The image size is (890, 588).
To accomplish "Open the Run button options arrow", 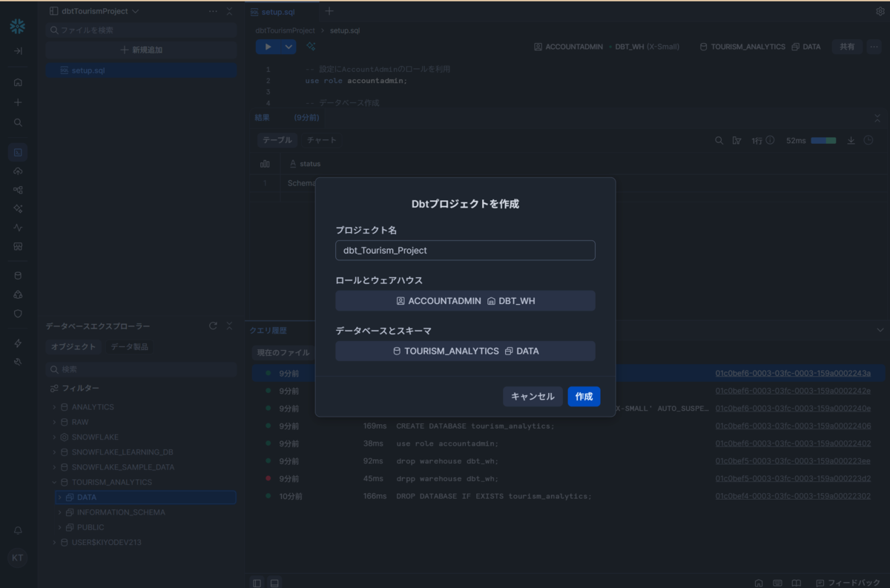I will pyautogui.click(x=289, y=47).
